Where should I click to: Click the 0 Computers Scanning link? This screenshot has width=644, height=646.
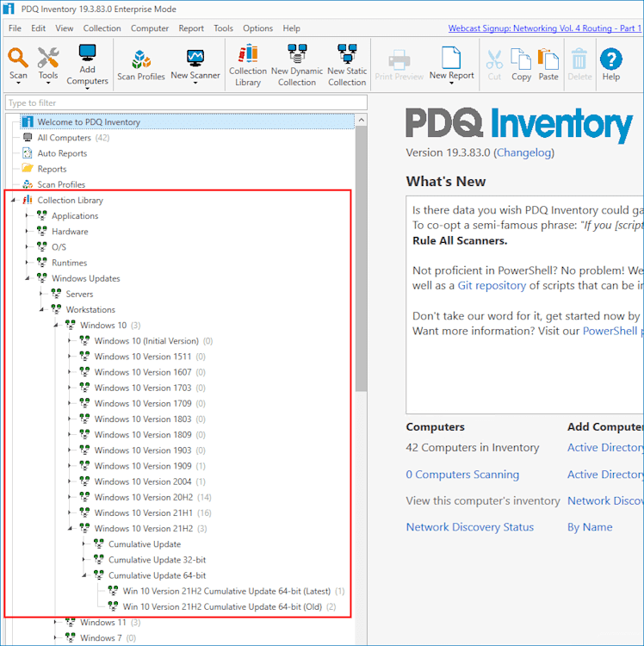[462, 475]
